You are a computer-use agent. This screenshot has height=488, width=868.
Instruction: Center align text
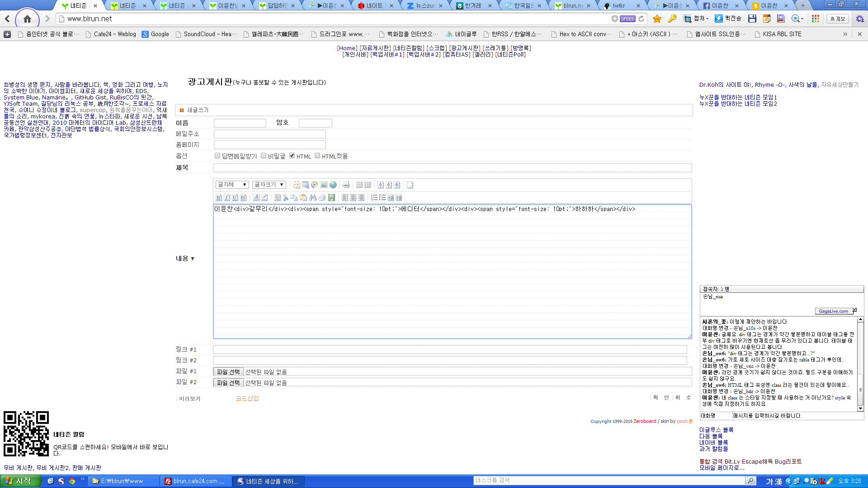pyautogui.click(x=353, y=197)
